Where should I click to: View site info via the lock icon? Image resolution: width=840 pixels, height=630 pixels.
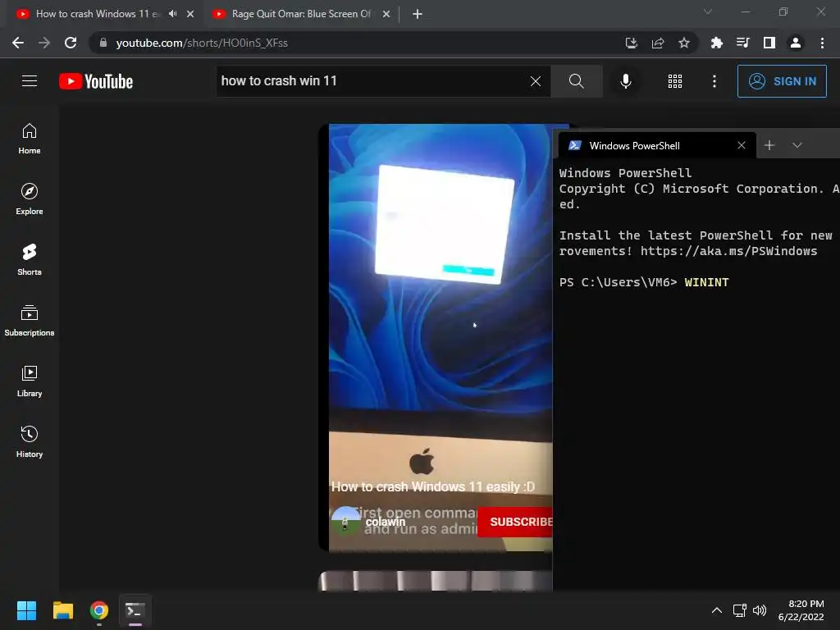(x=103, y=43)
